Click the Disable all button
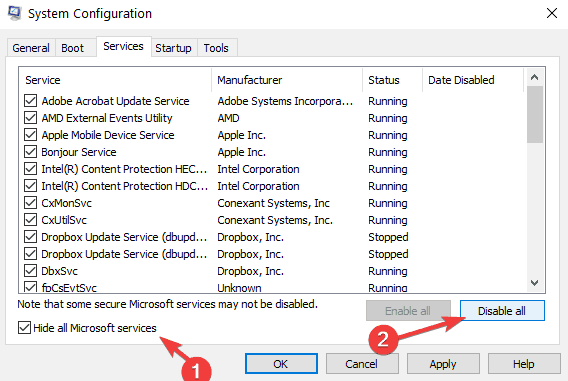 click(x=502, y=311)
